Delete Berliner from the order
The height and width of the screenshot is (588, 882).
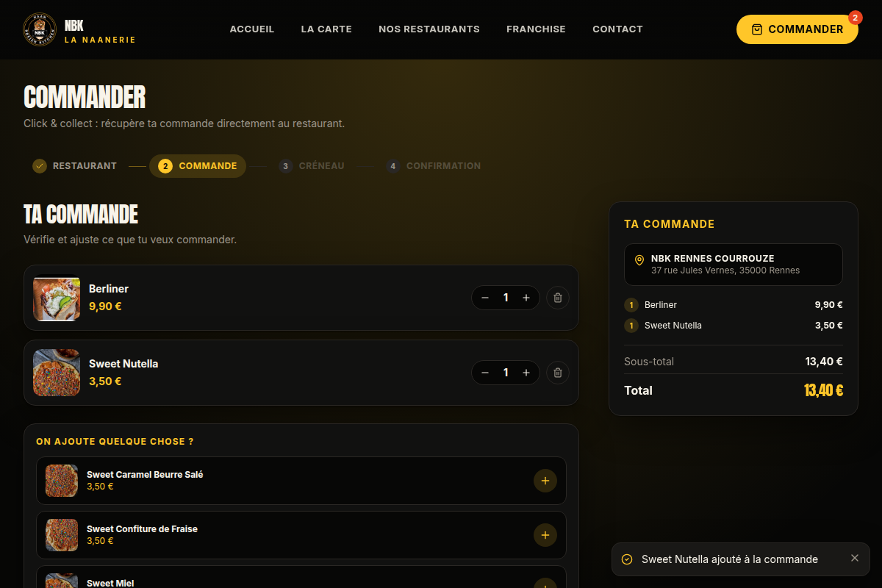point(558,298)
